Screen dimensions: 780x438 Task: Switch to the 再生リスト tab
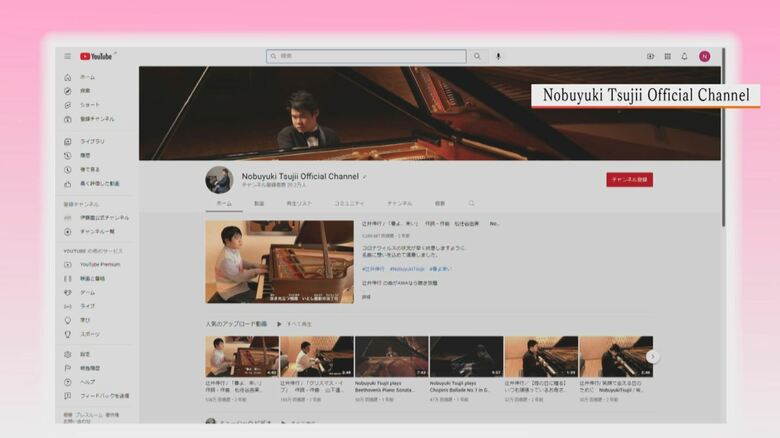click(299, 203)
